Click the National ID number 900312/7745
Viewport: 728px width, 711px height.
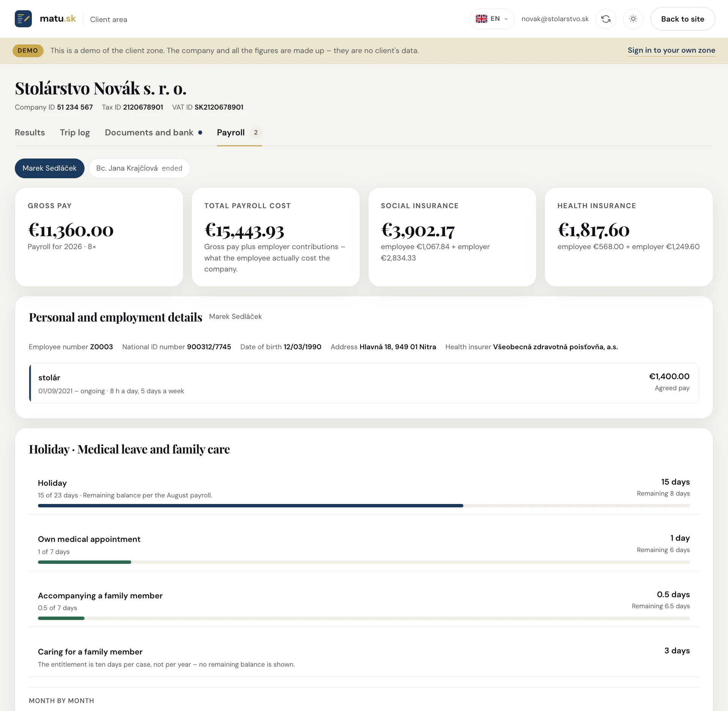[177, 347]
